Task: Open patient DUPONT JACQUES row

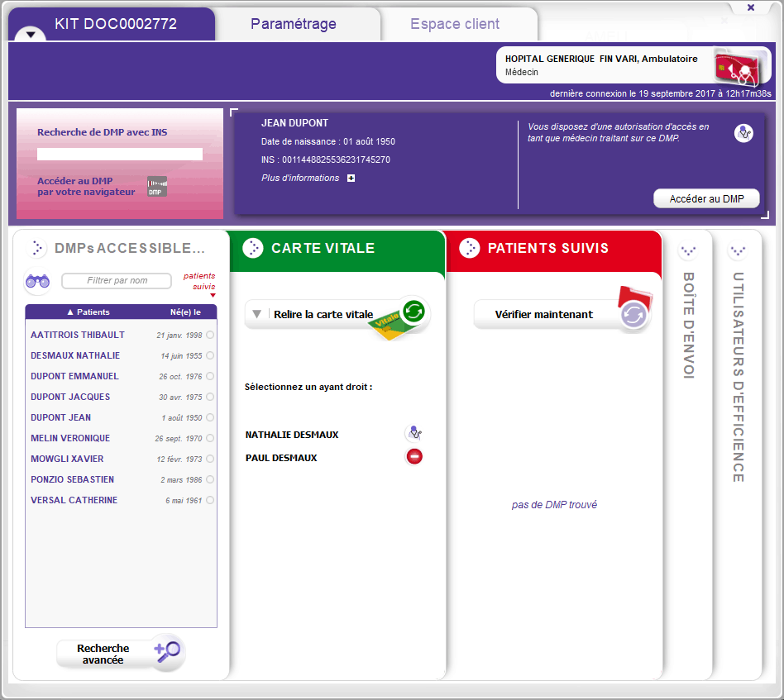Action: tap(121, 397)
